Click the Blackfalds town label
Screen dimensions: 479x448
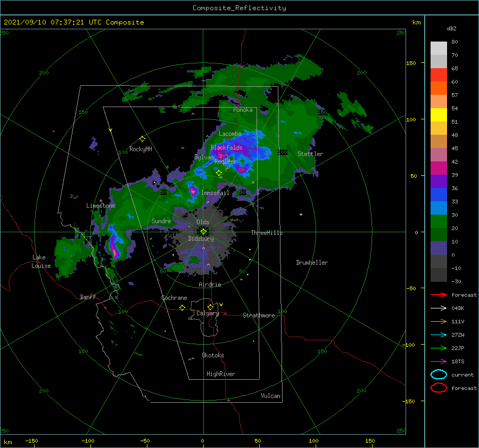pos(226,148)
